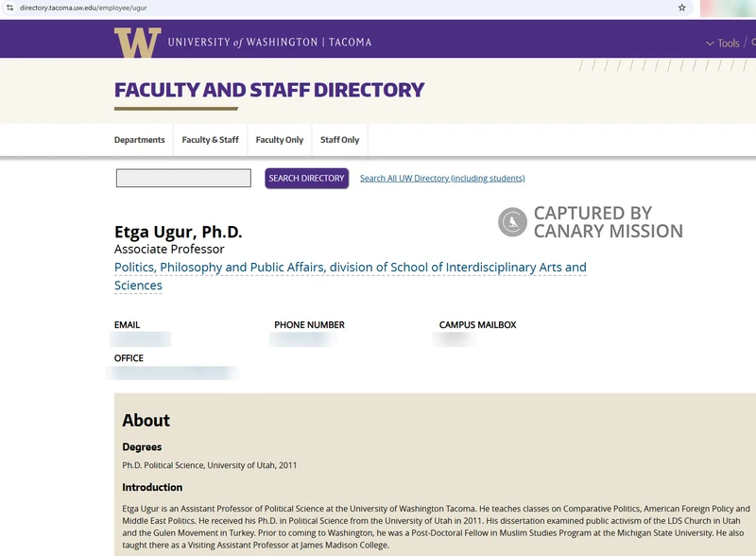Switch to the Faculty & Staff tab
This screenshot has height=556, width=756.
click(210, 140)
